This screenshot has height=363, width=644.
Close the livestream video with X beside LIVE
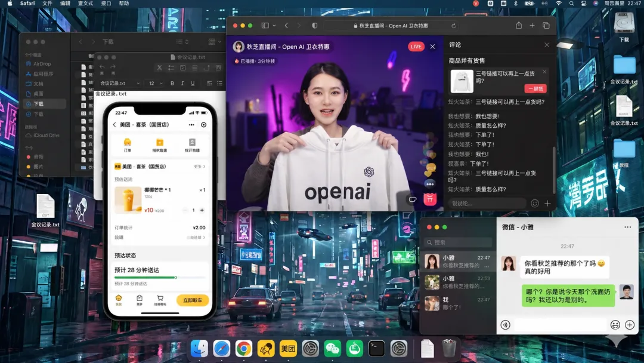point(432,47)
